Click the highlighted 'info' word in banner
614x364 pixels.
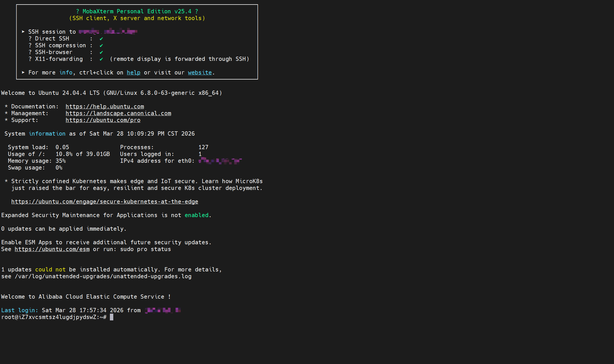[66, 72]
